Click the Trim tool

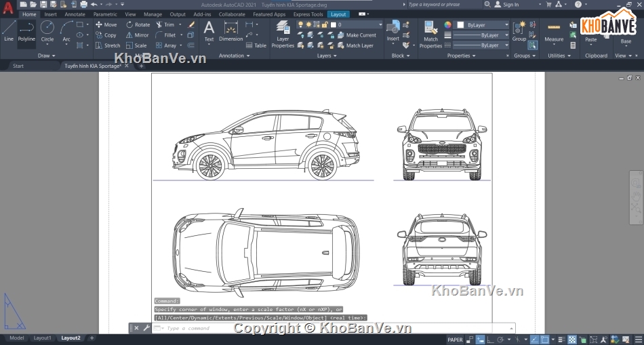coord(165,24)
